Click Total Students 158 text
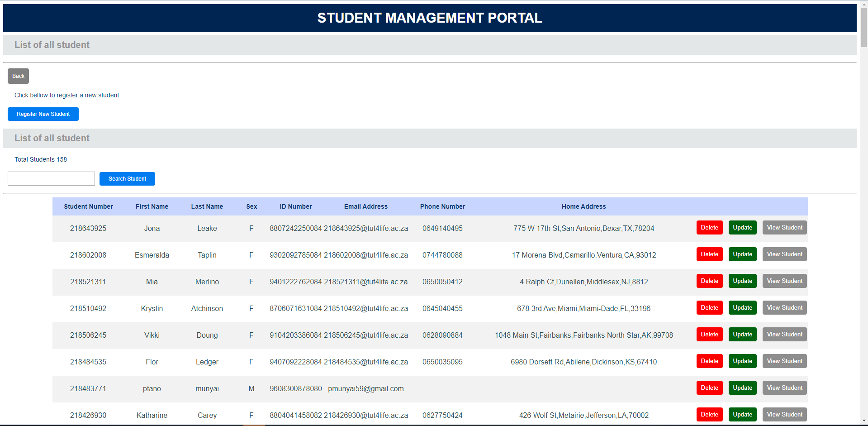Image resolution: width=868 pixels, height=426 pixels. pos(41,159)
